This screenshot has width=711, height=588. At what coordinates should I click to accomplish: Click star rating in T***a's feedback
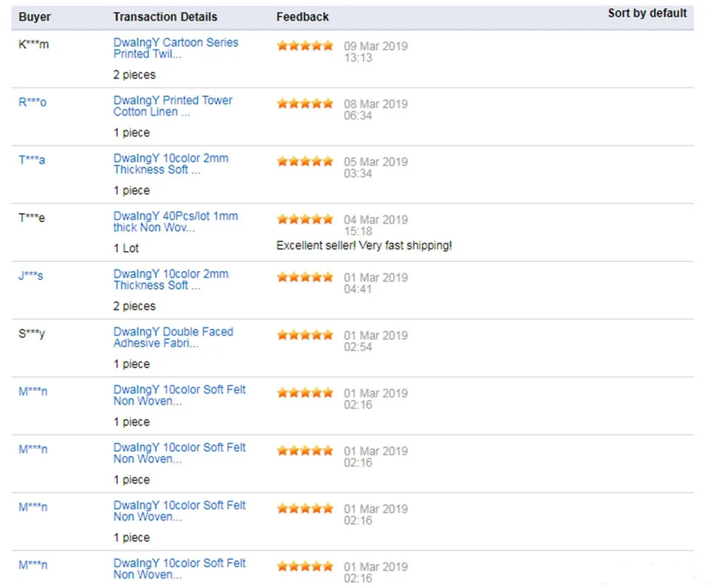pos(305,161)
